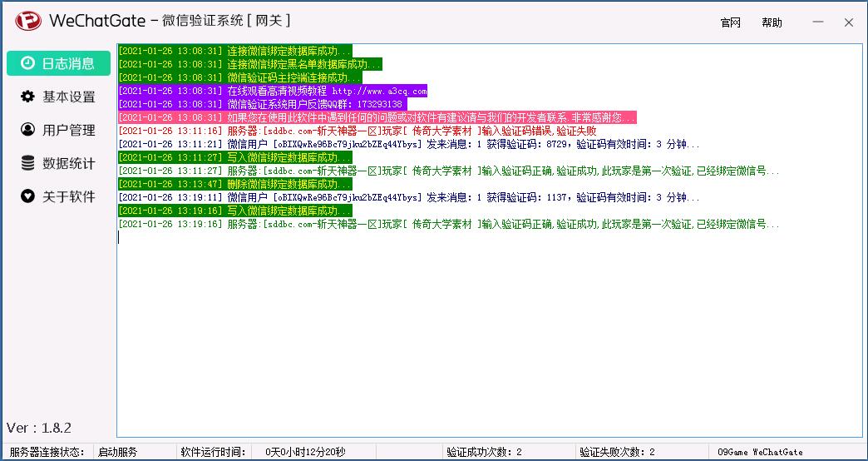Click the Ver : 1.8.2 version label
The width and height of the screenshot is (868, 461).
(39, 428)
